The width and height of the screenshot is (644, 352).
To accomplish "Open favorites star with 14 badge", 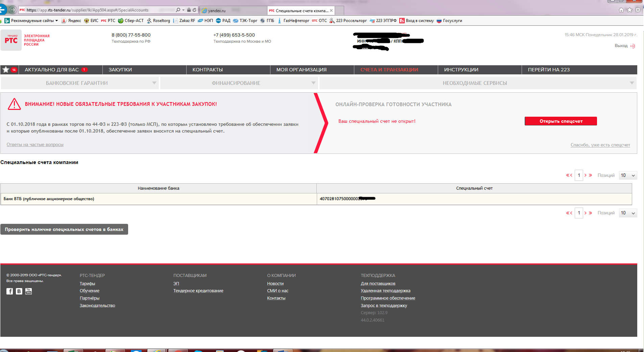I will [6, 70].
